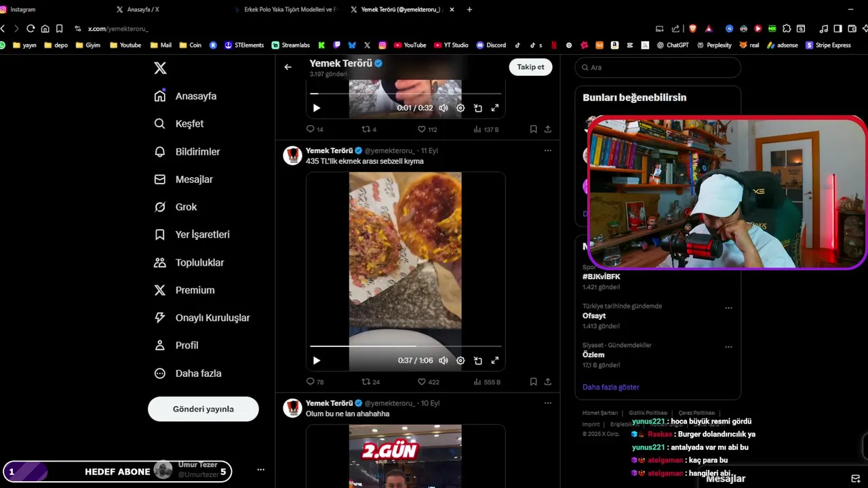The height and width of the screenshot is (488, 868).
Task: Reload the page
Action: tap(31, 28)
